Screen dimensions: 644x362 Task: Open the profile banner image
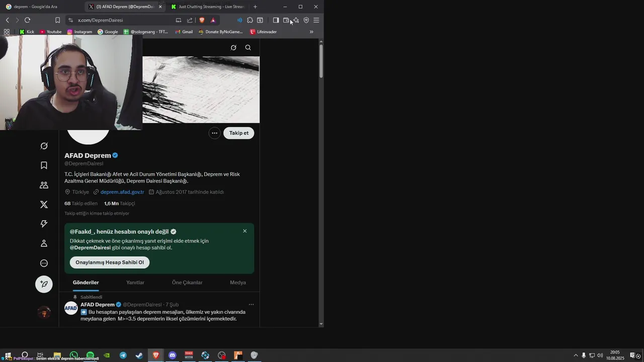(x=201, y=89)
